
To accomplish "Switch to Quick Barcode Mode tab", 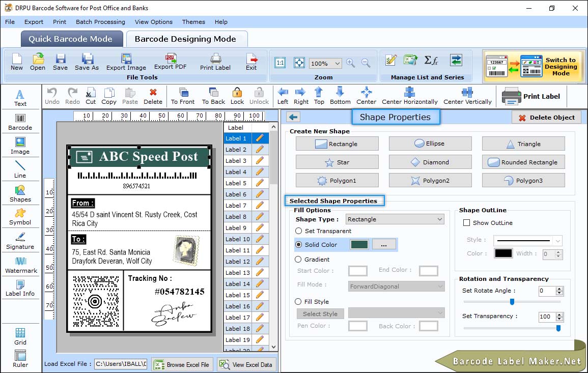I will click(x=71, y=39).
